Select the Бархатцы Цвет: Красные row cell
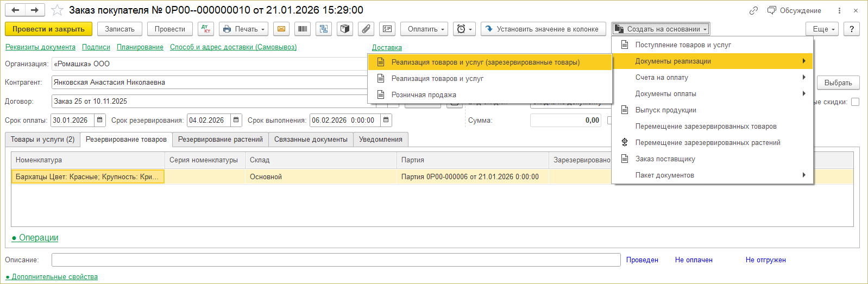This screenshot has width=868, height=284. pyautogui.click(x=88, y=176)
